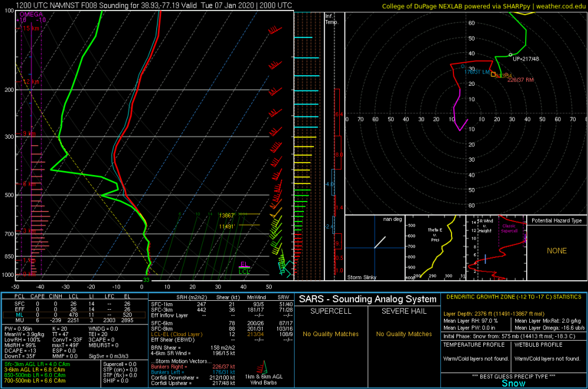Click the SEVERE HAIL header in SARS panel
The width and height of the screenshot is (588, 389).
pyautogui.click(x=404, y=311)
